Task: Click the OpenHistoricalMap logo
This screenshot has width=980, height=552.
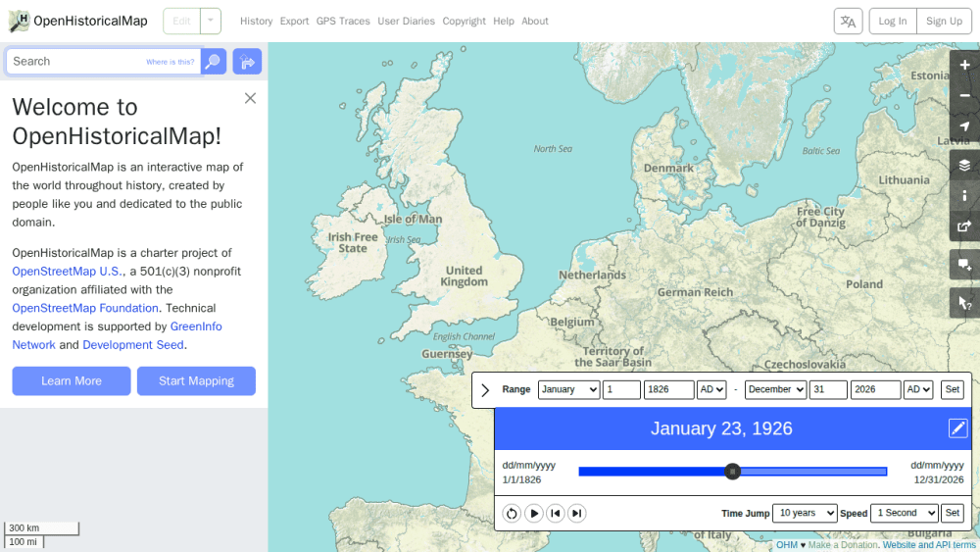Action: (x=78, y=21)
